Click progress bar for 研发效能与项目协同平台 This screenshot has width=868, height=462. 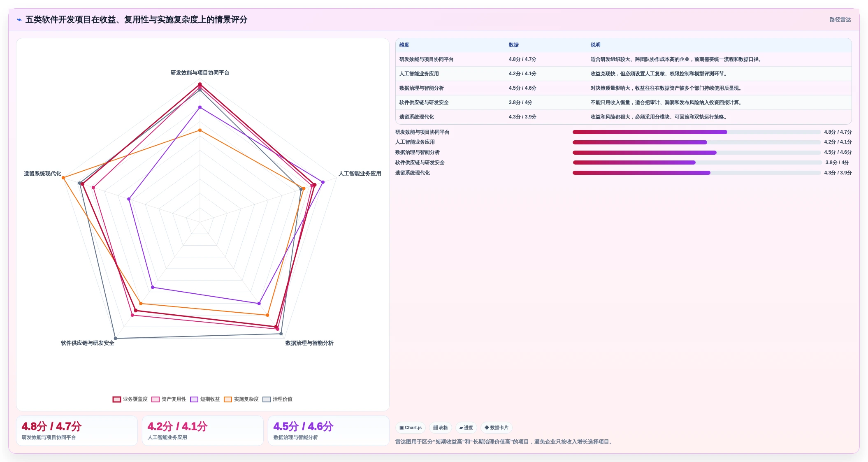[696, 132]
